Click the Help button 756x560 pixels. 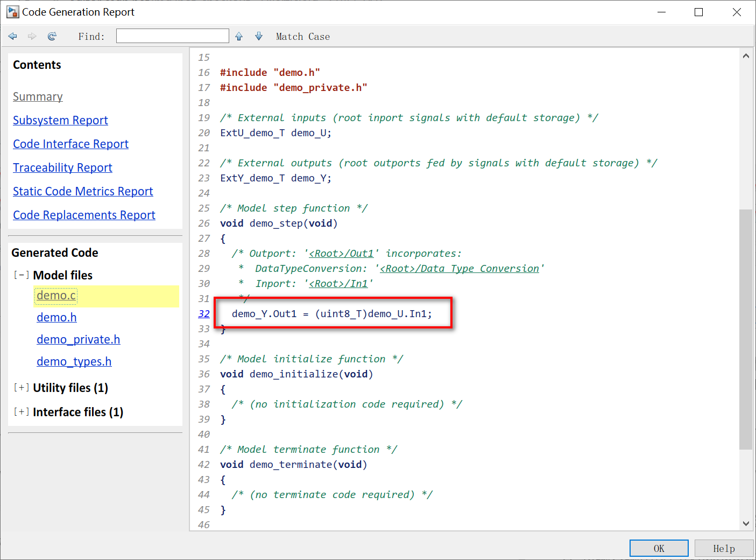pos(724,548)
